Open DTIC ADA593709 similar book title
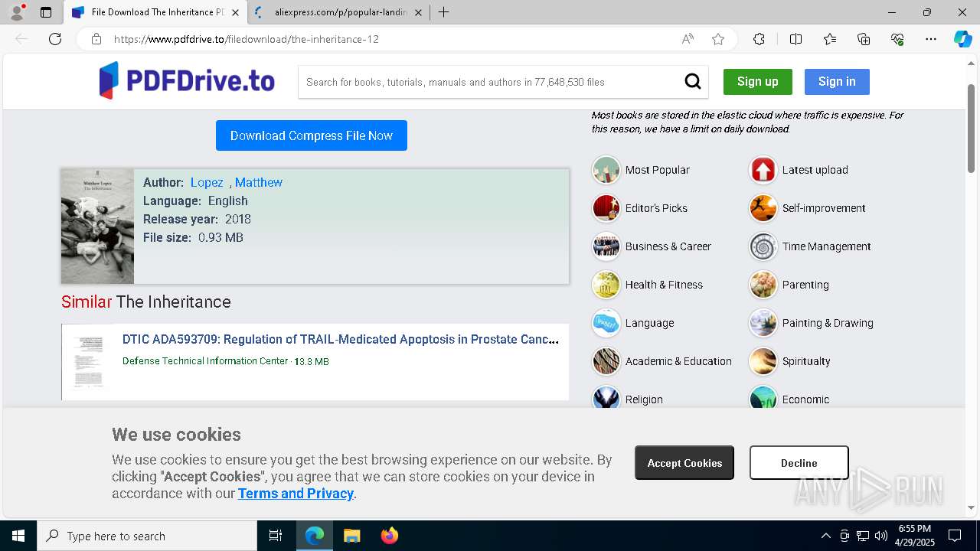Viewport: 980px width, 551px height. 341,339
